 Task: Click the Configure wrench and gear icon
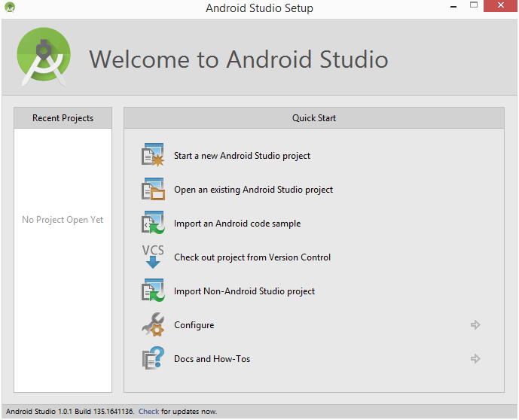tap(153, 325)
